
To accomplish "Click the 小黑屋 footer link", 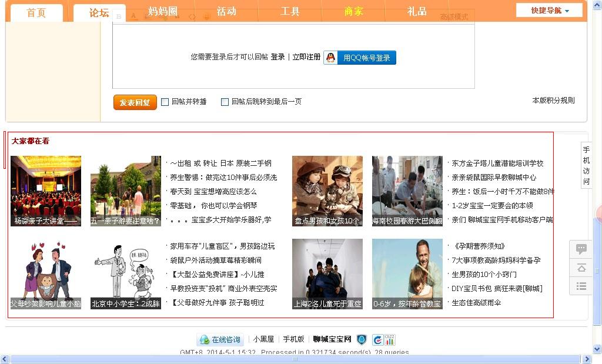I will coord(264,339).
